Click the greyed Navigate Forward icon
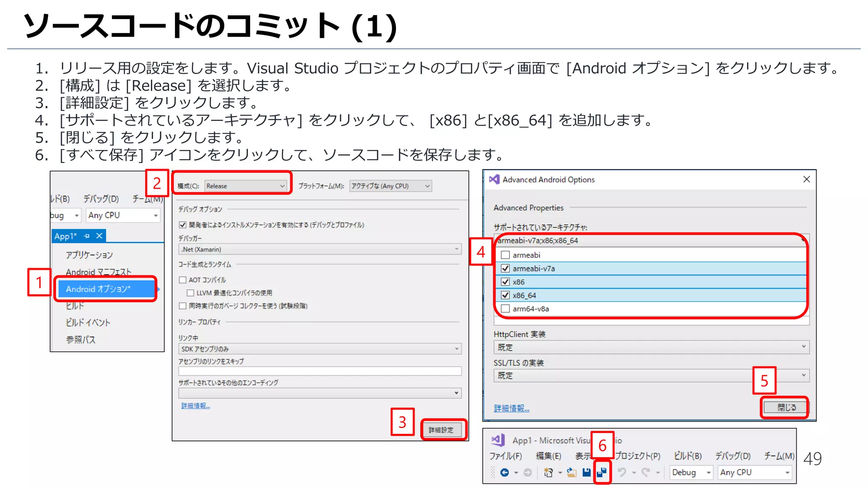 pyautogui.click(x=528, y=472)
